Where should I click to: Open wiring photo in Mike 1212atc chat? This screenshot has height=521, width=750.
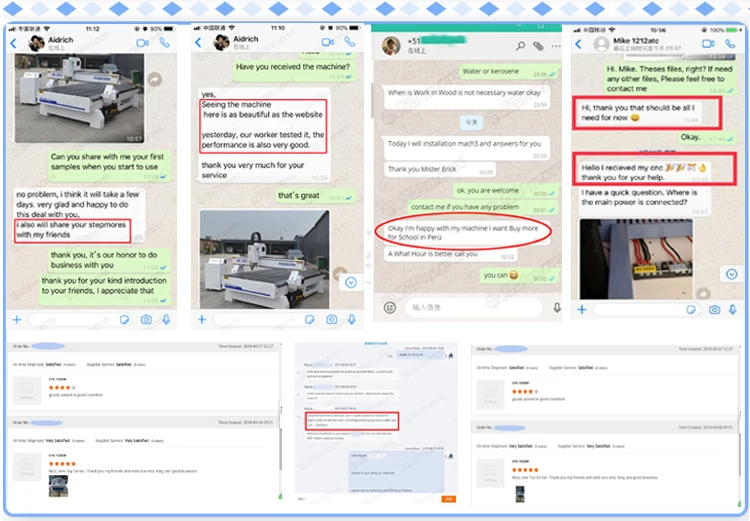[x=636, y=259]
